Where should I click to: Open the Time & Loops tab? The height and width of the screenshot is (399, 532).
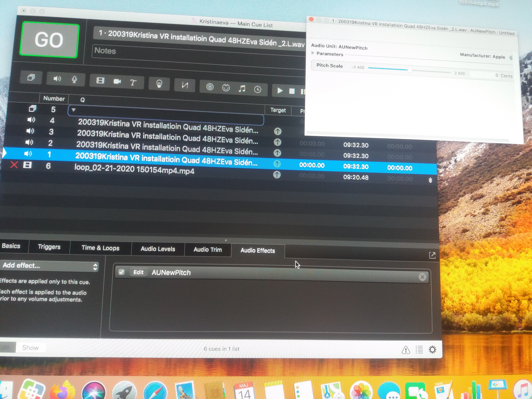[100, 248]
